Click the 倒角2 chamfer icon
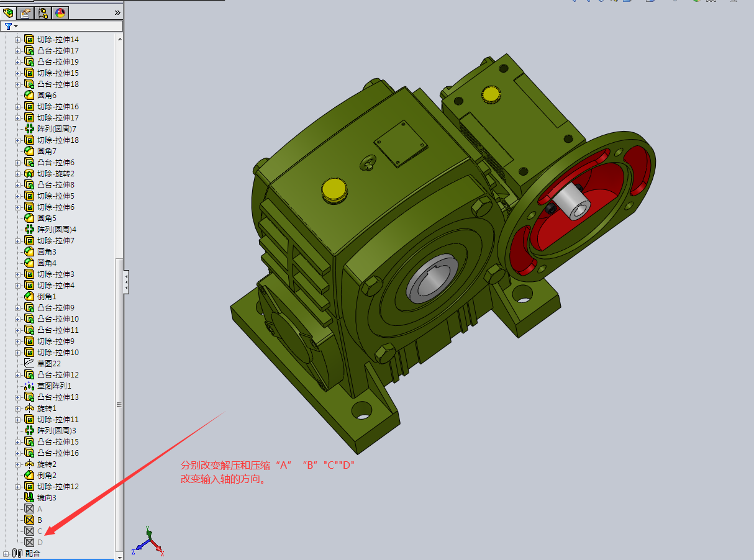This screenshot has height=560, width=754. pos(29,476)
